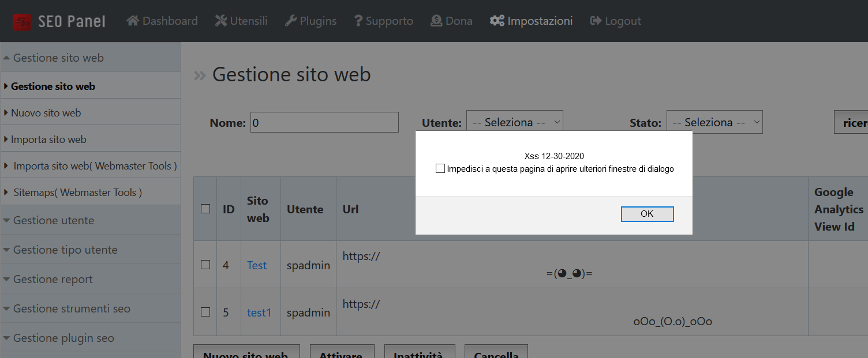Expand the Gestione report section
The height and width of the screenshot is (358, 868).
pyautogui.click(x=91, y=279)
